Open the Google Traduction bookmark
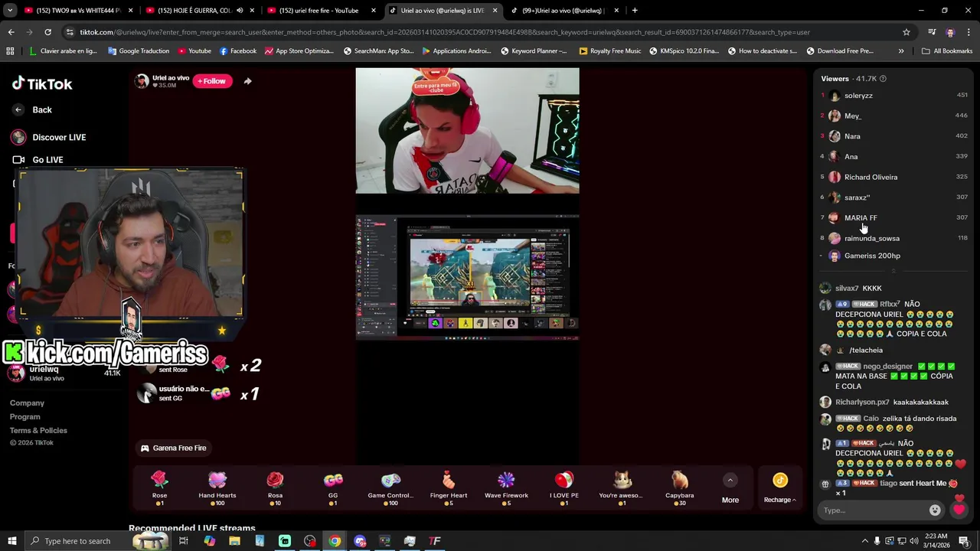 click(138, 51)
